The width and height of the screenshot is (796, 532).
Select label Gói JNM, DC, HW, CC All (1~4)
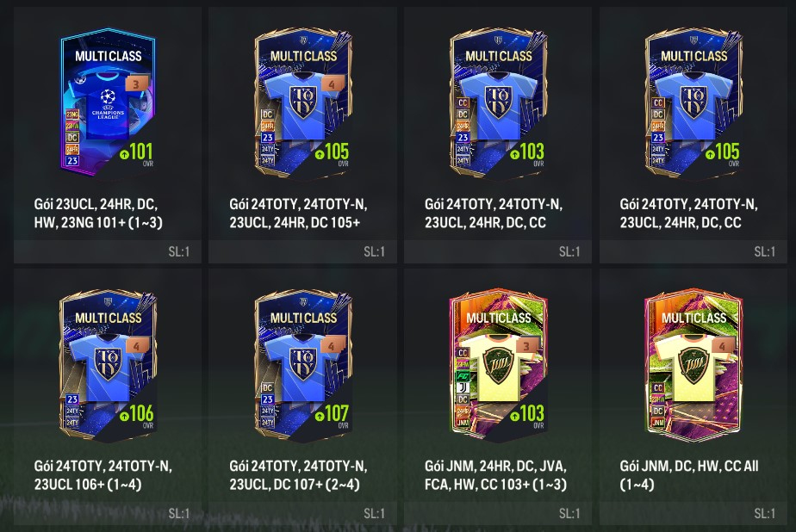(x=689, y=474)
